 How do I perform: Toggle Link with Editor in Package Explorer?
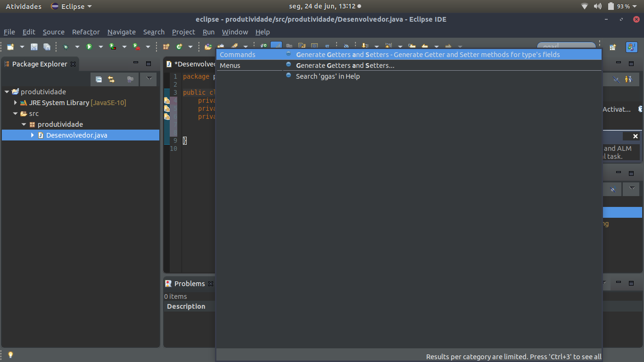111,79
